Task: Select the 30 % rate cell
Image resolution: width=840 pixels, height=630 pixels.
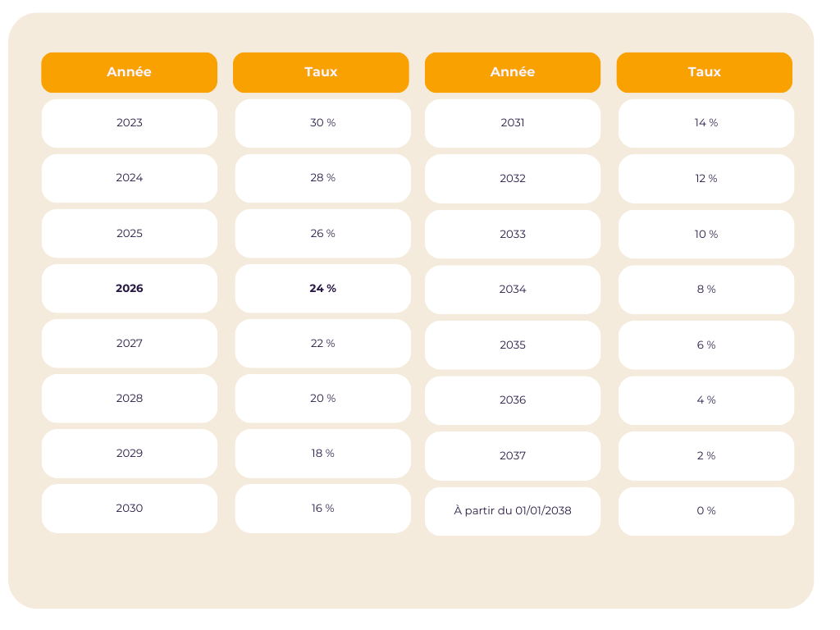Action: 322,123
